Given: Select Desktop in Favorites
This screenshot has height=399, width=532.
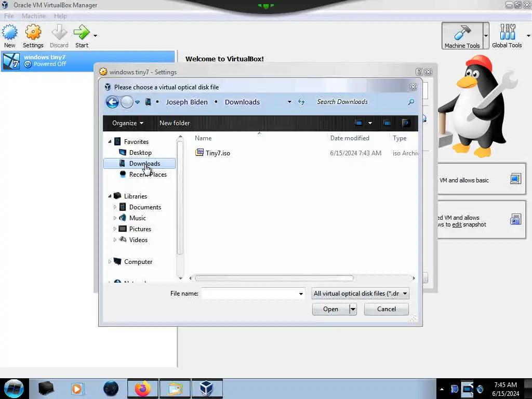Looking at the screenshot, I should pyautogui.click(x=140, y=153).
